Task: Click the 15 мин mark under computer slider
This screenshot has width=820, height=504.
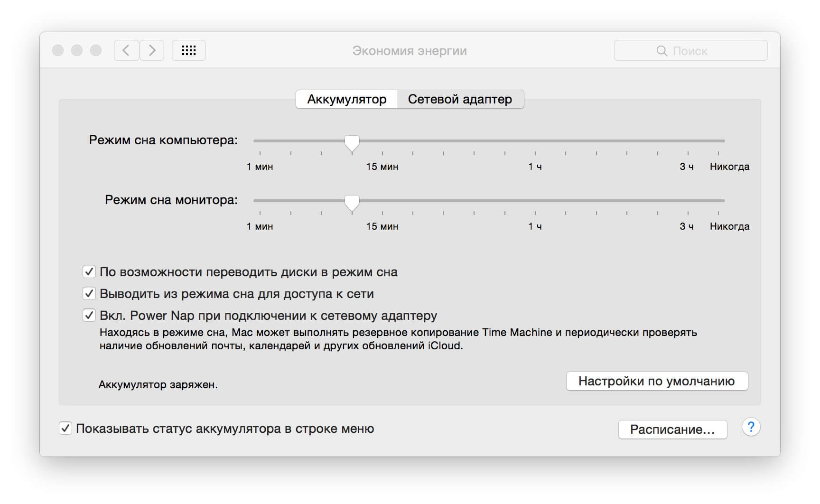Action: click(x=382, y=167)
